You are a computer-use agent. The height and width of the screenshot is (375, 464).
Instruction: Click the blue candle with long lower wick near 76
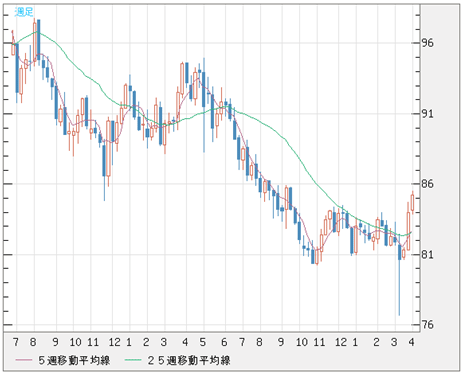click(399, 280)
